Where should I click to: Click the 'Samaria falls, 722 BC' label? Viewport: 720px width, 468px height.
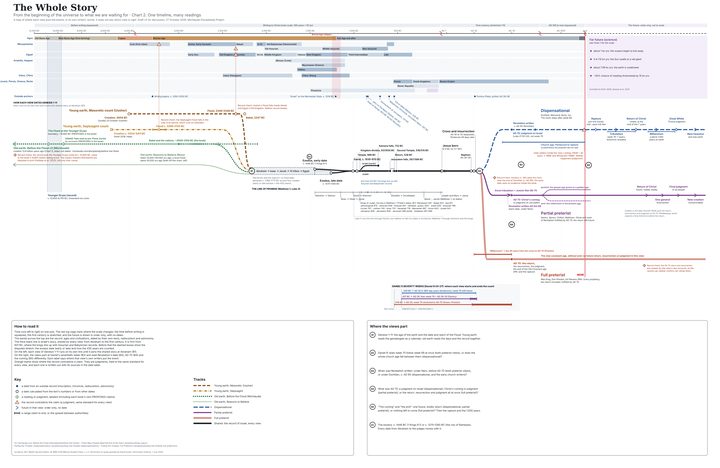point(391,146)
